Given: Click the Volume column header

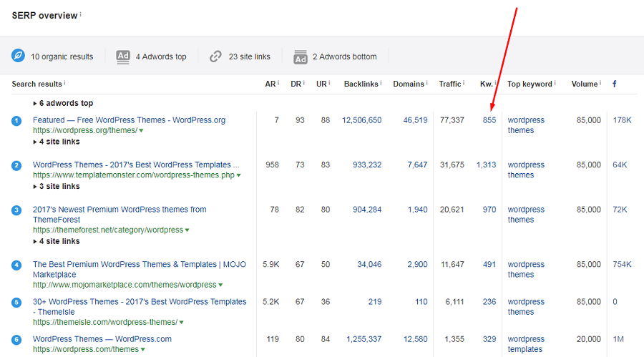Looking at the screenshot, I should 585,84.
